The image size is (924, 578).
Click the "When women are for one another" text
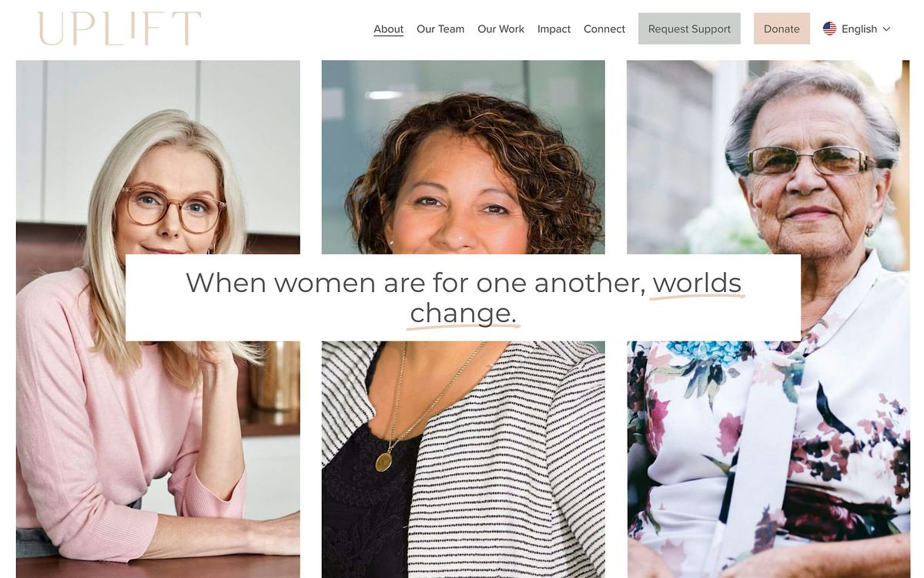[x=416, y=283]
